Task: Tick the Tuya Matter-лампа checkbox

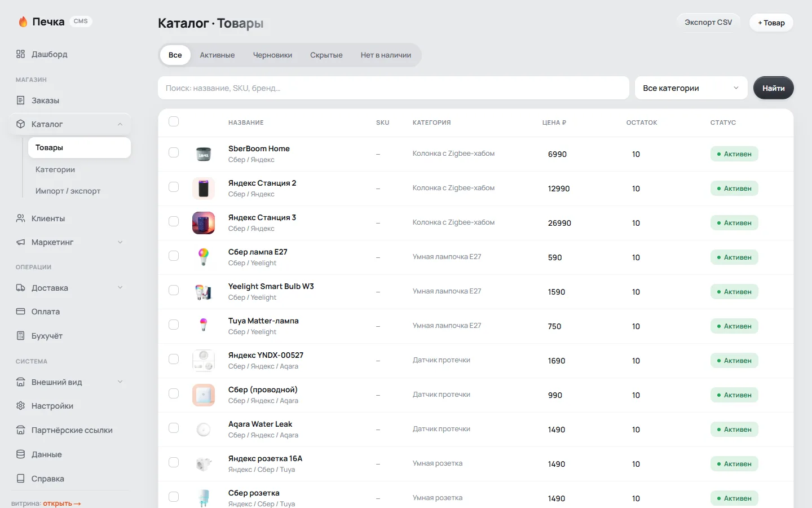Action: tap(174, 325)
